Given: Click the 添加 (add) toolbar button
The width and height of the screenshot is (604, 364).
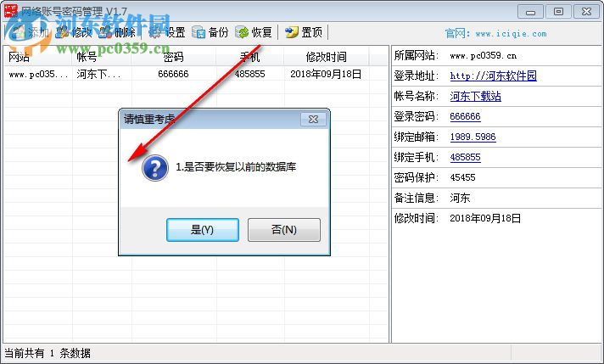Looking at the screenshot, I should (x=30, y=32).
